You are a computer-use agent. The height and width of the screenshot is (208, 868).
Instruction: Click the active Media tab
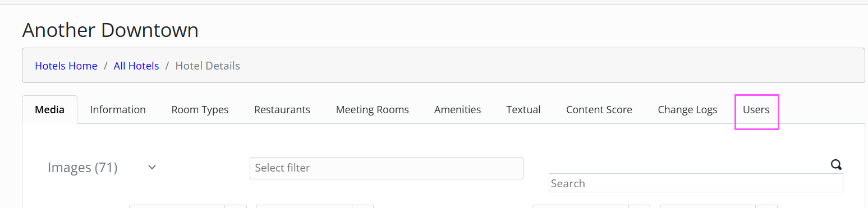click(49, 110)
